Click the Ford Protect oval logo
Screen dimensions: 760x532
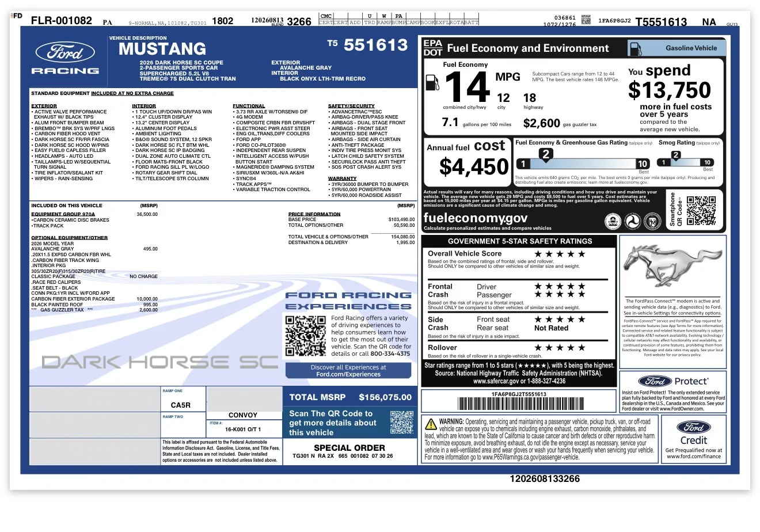pos(655,381)
